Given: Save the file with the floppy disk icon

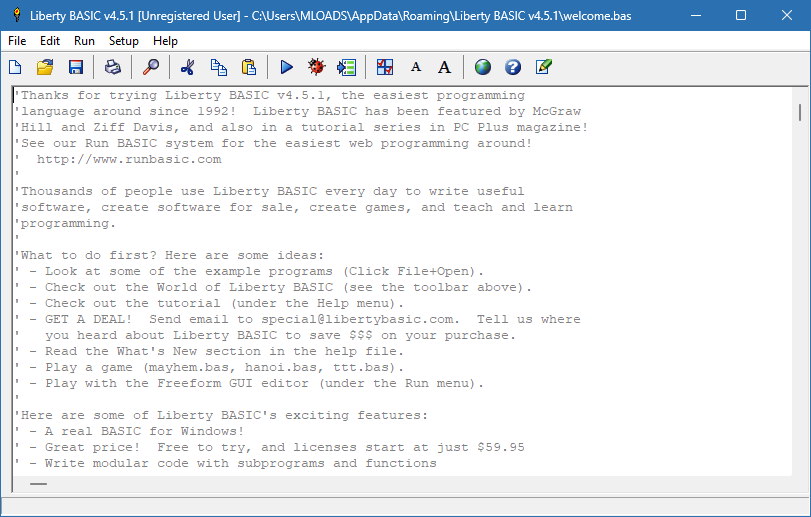Looking at the screenshot, I should [x=76, y=67].
